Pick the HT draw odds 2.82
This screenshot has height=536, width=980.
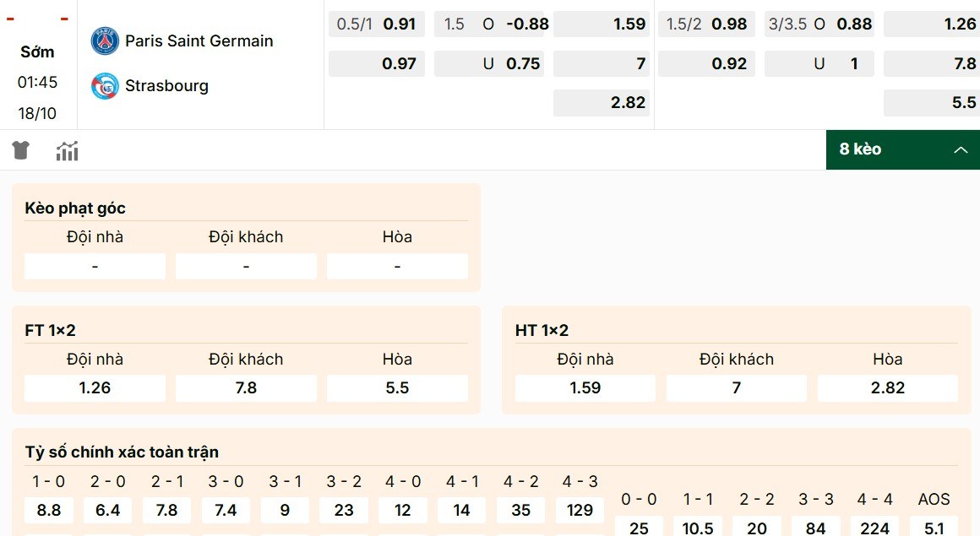tap(887, 387)
